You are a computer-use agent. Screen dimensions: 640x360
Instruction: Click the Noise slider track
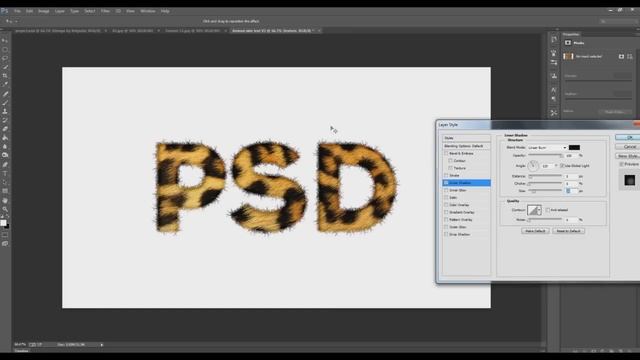pyautogui.click(x=545, y=220)
